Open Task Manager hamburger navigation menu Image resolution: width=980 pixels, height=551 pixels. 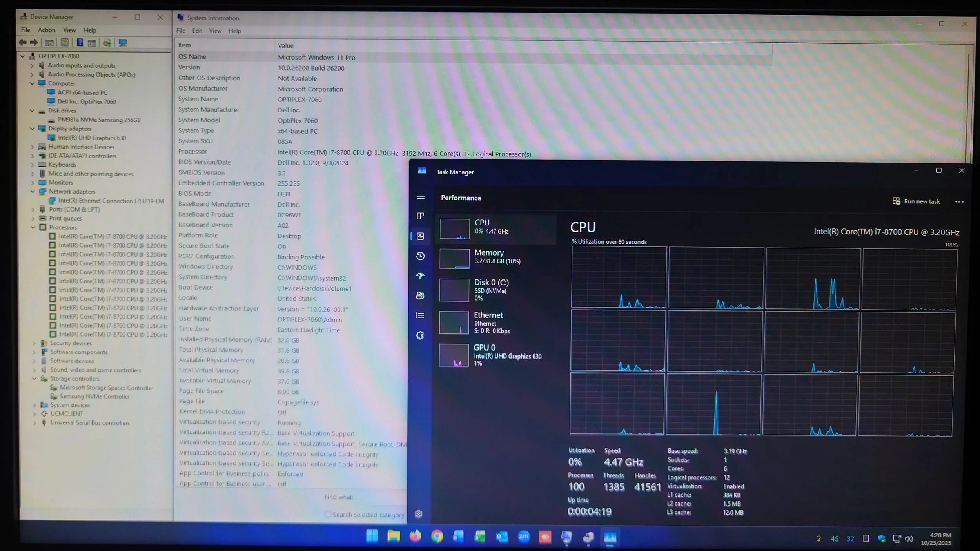[x=421, y=196]
